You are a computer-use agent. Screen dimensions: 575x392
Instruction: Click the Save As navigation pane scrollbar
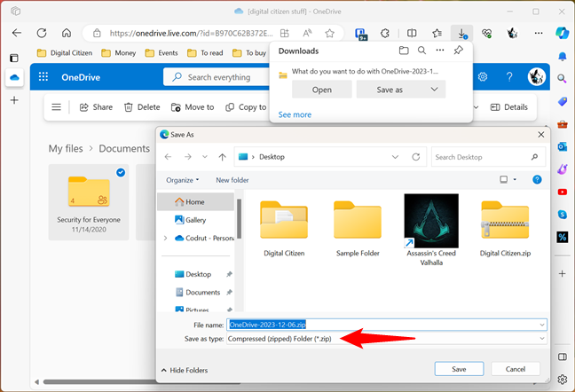pyautogui.click(x=239, y=219)
